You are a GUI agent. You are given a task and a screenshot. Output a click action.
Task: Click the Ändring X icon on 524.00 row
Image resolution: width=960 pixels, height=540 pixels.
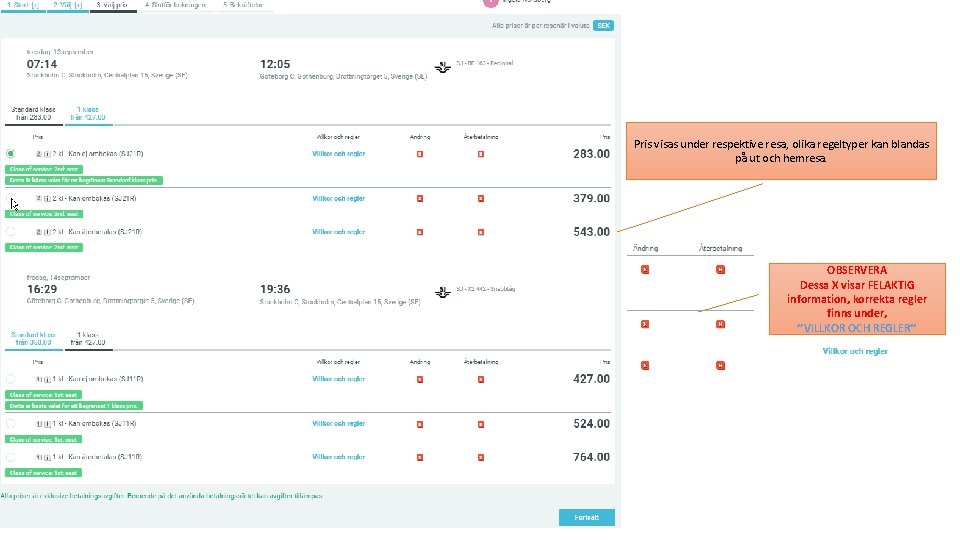coord(420,423)
